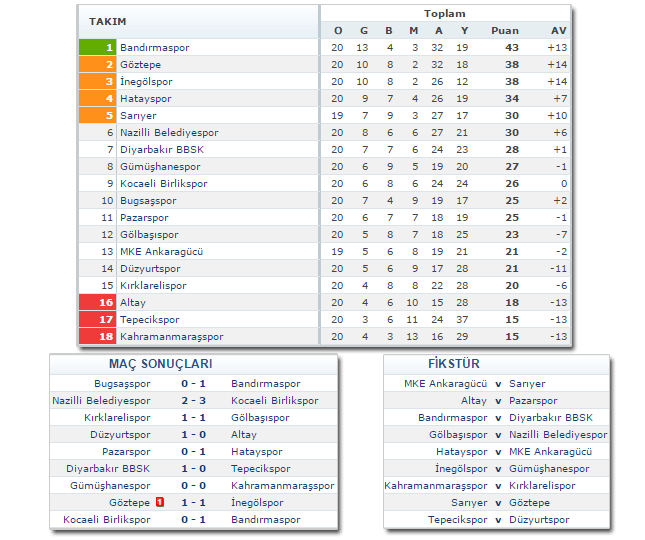Open Bandırmaspor in the league standings
645x540 pixels.
click(x=154, y=48)
